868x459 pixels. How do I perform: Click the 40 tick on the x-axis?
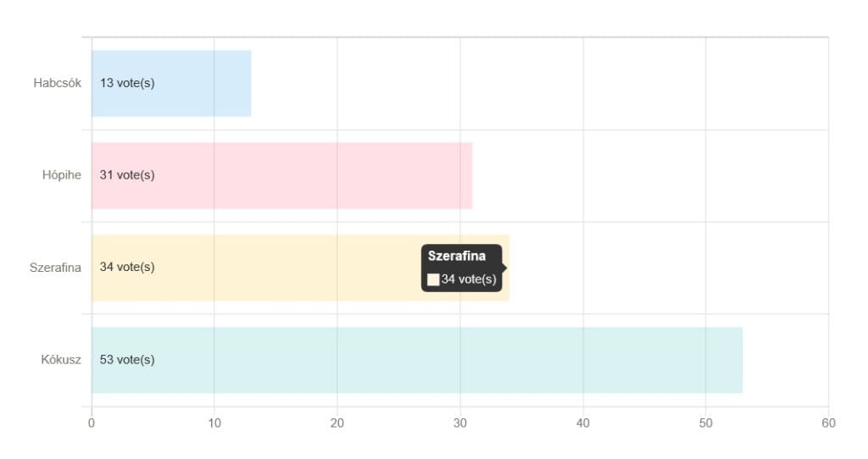(x=583, y=423)
